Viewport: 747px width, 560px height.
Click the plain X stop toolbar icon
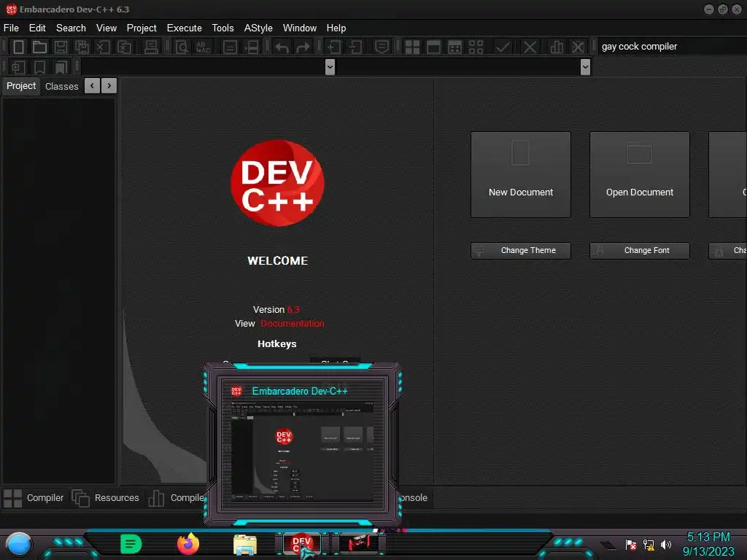pyautogui.click(x=530, y=47)
